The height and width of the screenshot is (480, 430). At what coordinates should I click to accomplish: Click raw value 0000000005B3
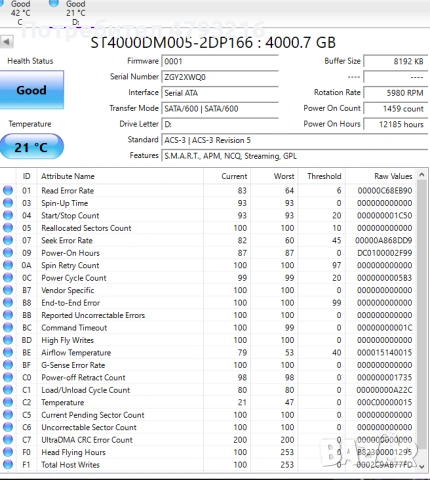385,278
